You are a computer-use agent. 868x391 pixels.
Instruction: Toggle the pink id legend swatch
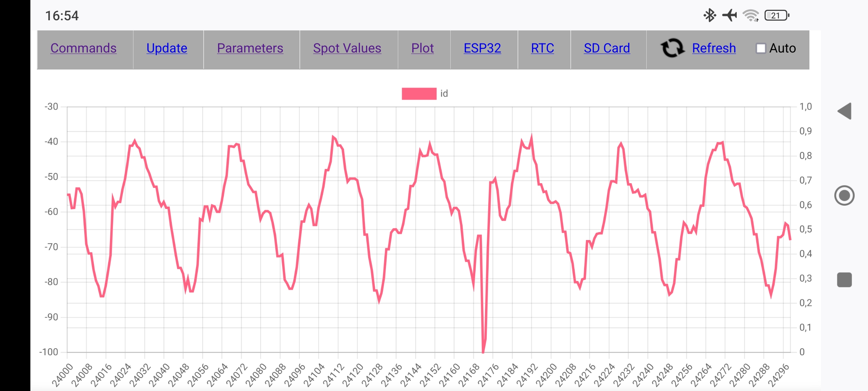419,94
